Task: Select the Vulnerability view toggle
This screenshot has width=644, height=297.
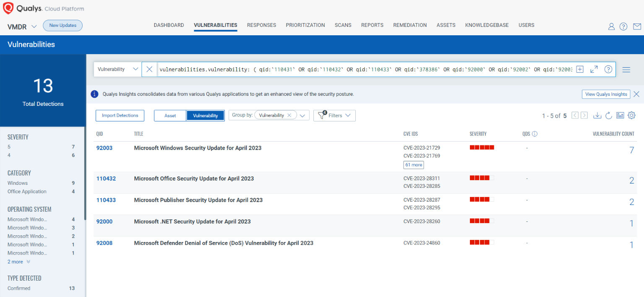Action: click(x=206, y=116)
